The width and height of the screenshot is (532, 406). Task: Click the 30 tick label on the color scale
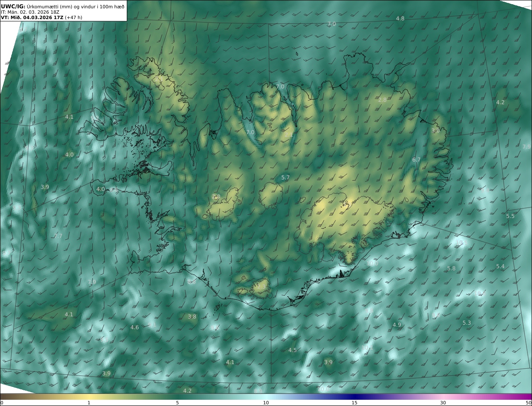click(x=443, y=403)
